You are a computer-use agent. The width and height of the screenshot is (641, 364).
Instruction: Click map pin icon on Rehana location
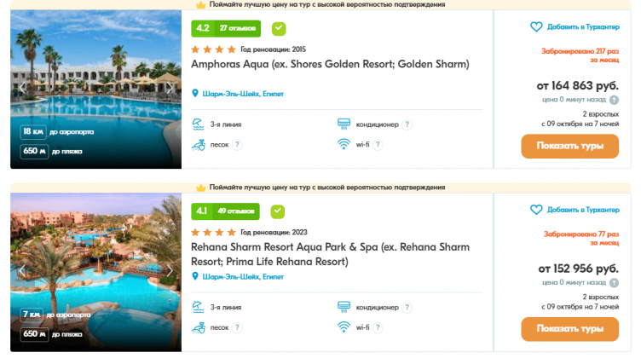pyautogui.click(x=195, y=276)
